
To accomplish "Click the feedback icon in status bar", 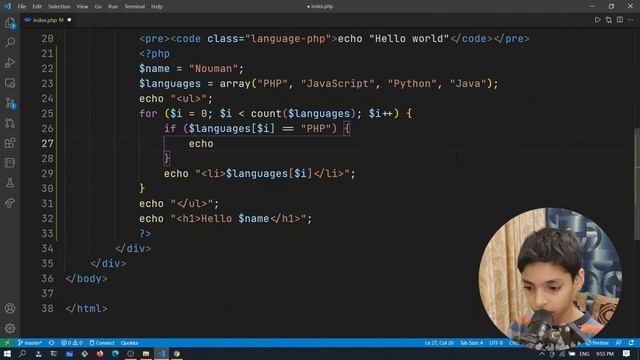I will (619, 342).
